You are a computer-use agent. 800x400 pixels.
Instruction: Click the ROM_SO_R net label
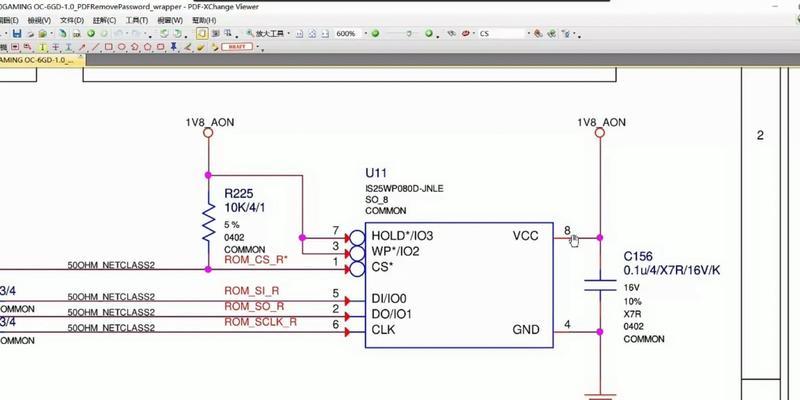254,307
